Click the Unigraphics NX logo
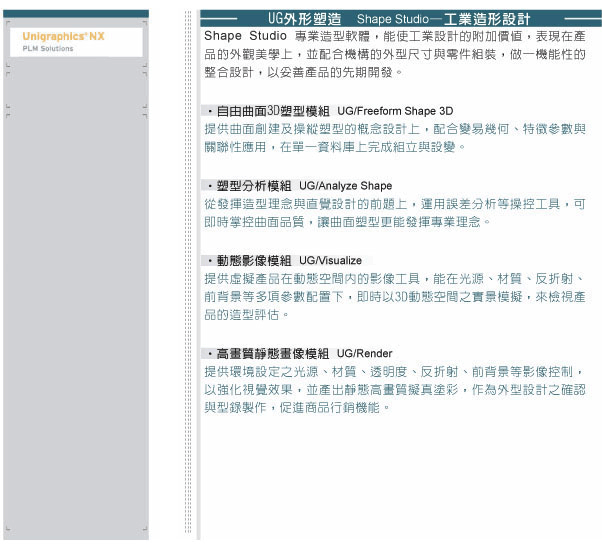The height and width of the screenshot is (550, 602). coord(63,36)
